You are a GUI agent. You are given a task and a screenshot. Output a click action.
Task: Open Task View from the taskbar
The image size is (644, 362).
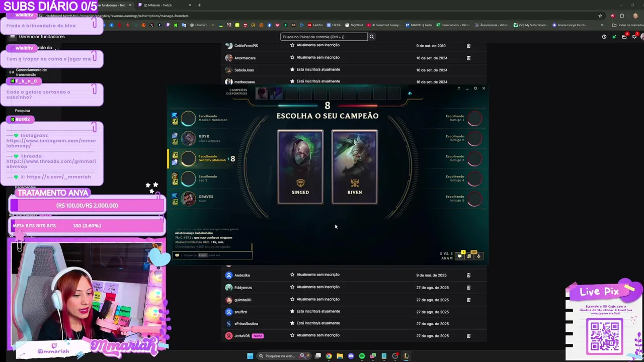point(318,356)
